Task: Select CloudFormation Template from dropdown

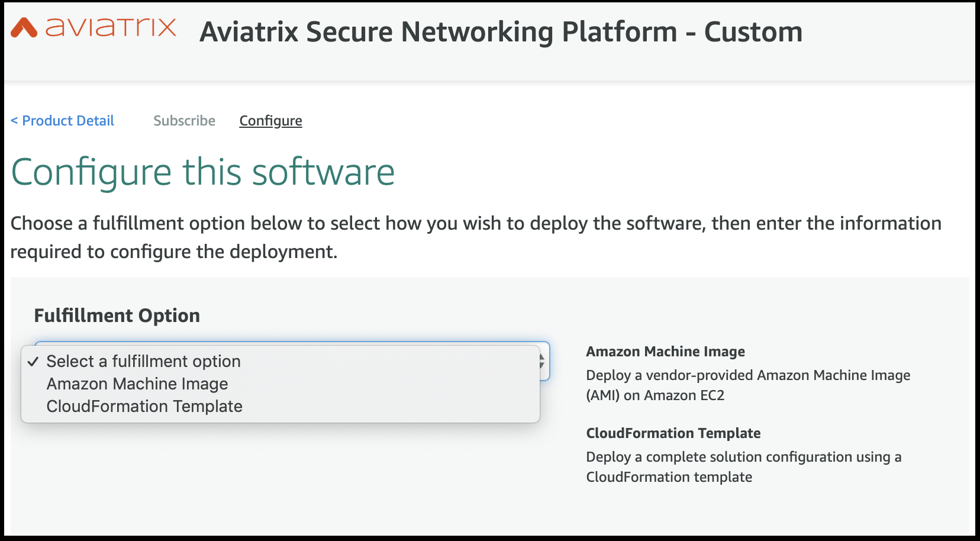Action: point(281,406)
